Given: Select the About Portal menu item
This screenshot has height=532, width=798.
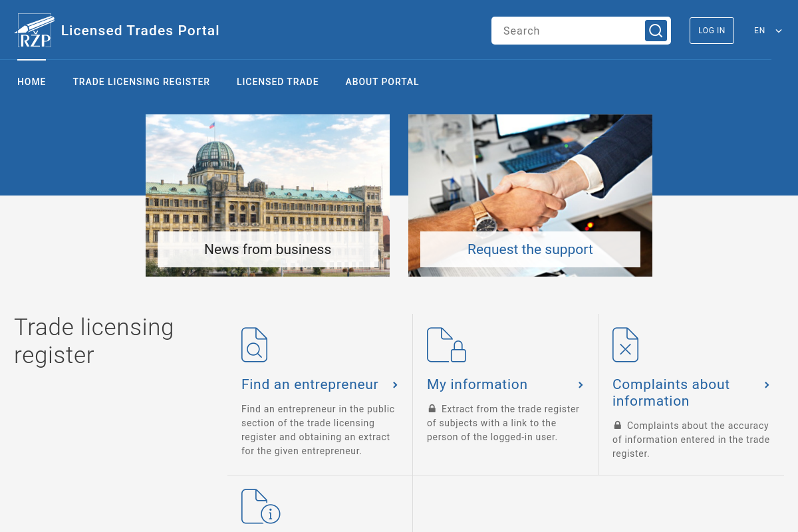Looking at the screenshot, I should tap(382, 82).
